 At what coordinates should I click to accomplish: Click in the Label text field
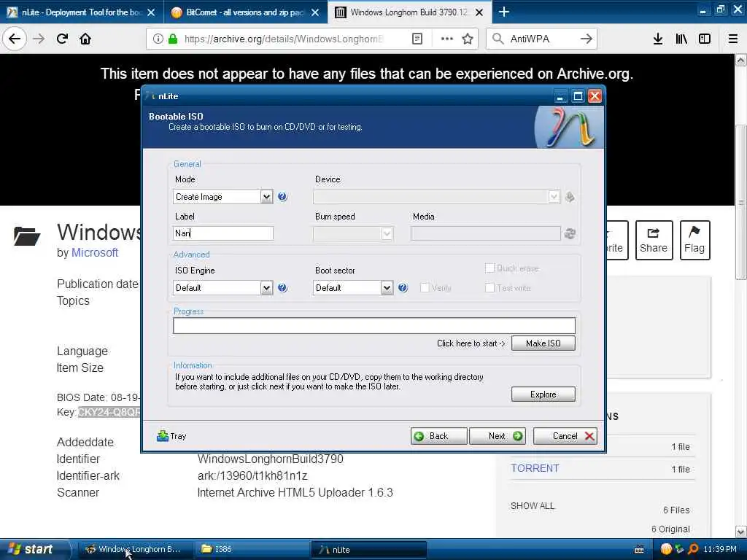(x=223, y=233)
